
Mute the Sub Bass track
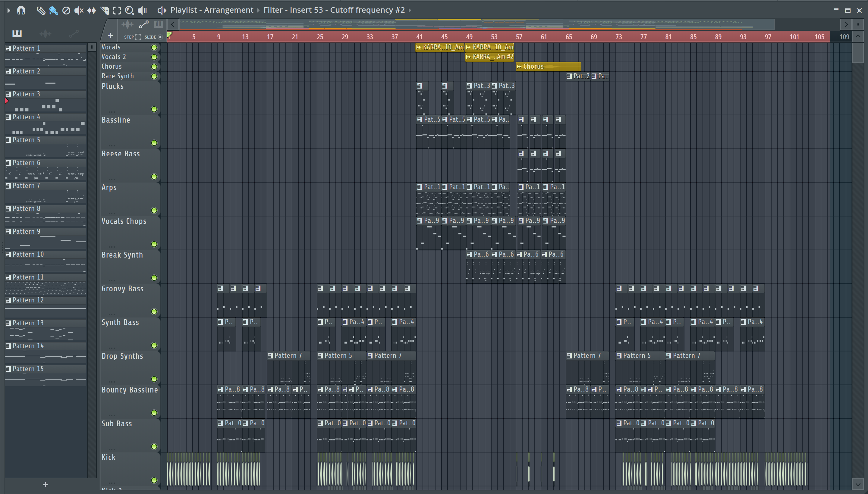point(154,446)
